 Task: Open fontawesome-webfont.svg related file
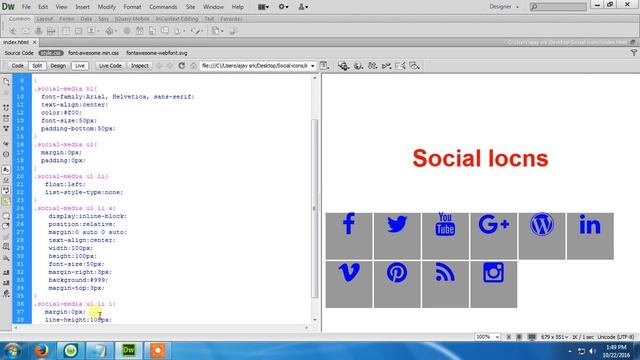(x=157, y=53)
